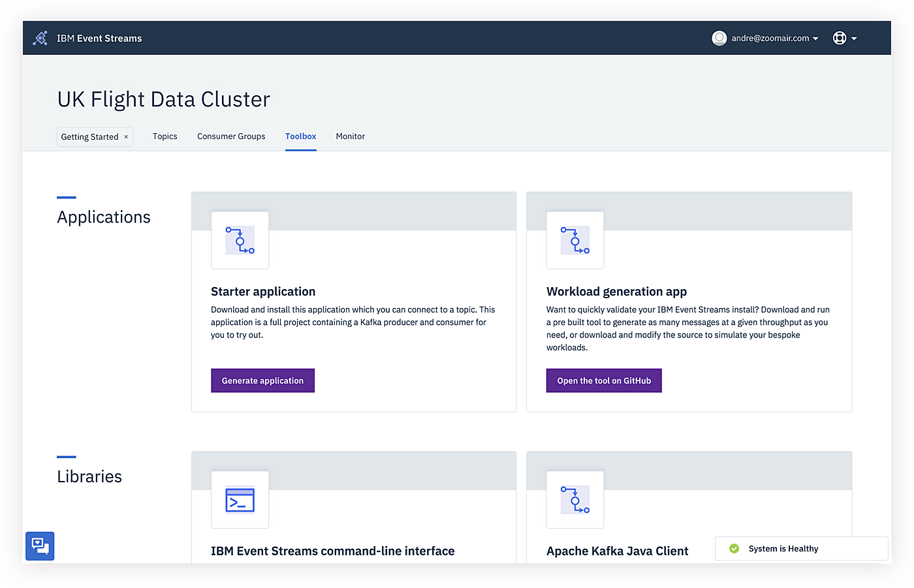Image resolution: width=914 pixels, height=588 pixels.
Task: Close the Getting Started tab
Action: (126, 137)
